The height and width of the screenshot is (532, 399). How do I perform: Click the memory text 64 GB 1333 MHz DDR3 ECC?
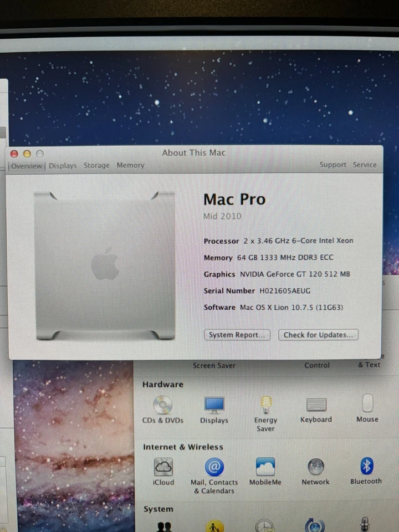pos(285,258)
